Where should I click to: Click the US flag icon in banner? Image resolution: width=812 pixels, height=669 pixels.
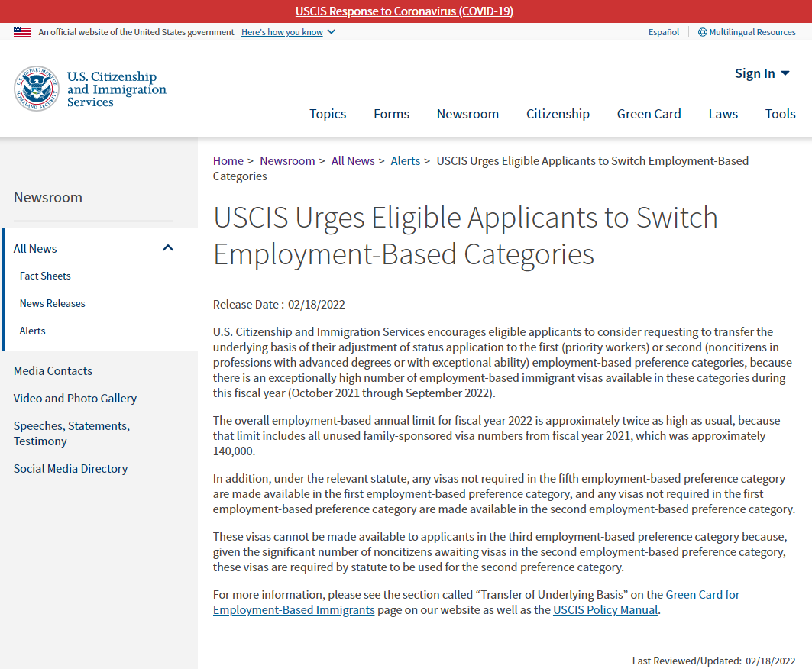pos(22,31)
